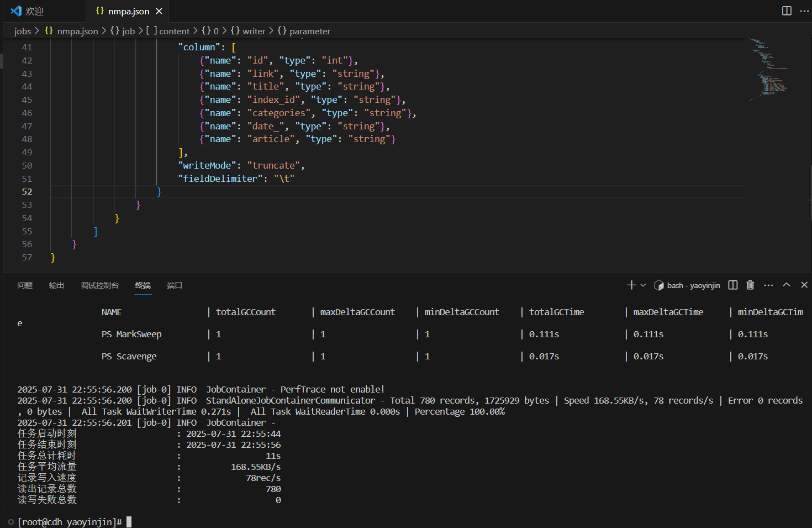Maximize panel size with chevron up
The image size is (812, 528).
(787, 285)
